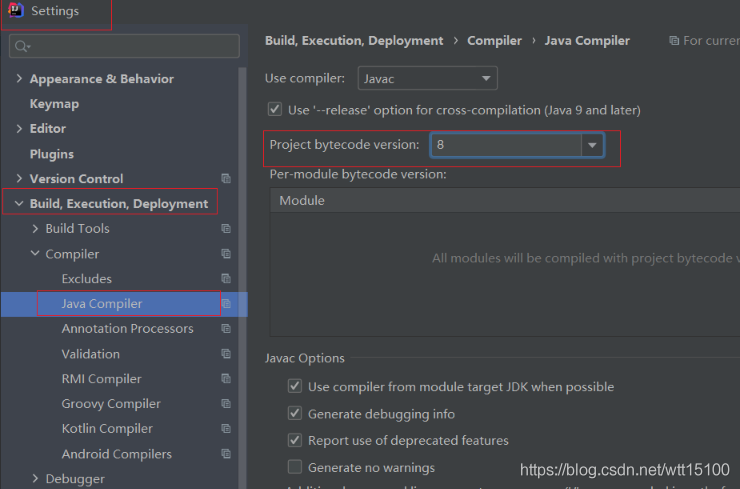The image size is (740, 489).
Task: Disable Generate debugging info checkbox
Action: pos(295,414)
